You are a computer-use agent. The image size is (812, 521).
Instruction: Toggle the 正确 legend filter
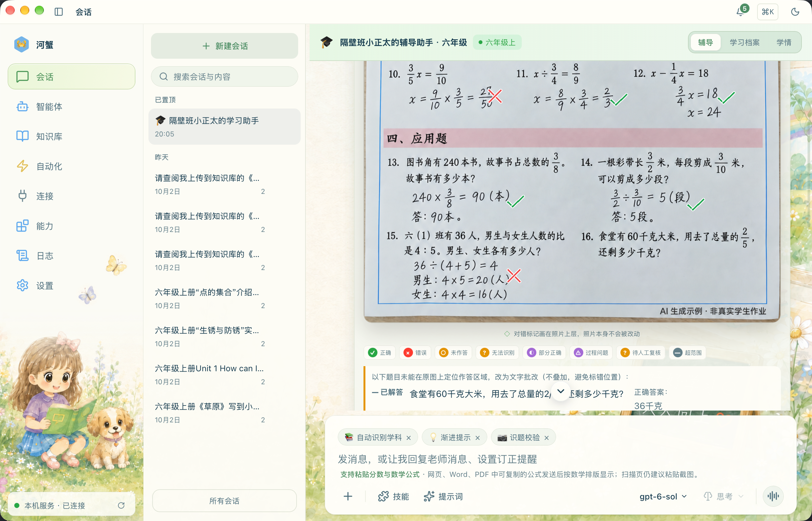[379, 353]
